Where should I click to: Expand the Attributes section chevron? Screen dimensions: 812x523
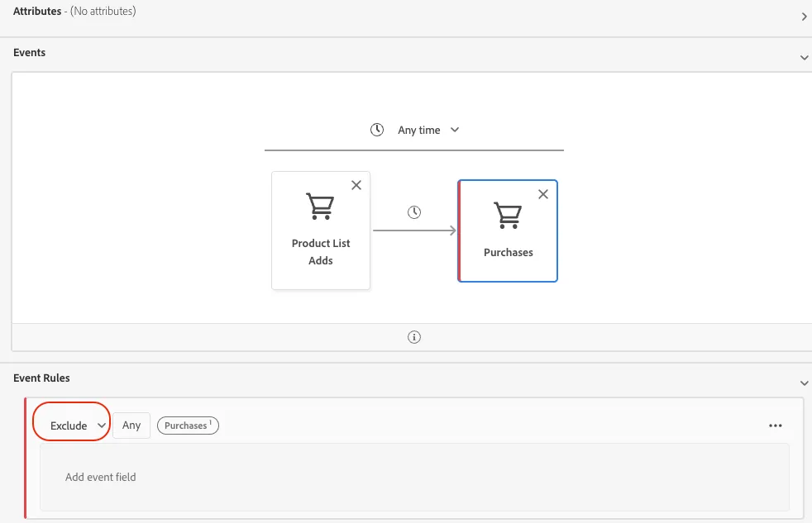[x=805, y=17]
